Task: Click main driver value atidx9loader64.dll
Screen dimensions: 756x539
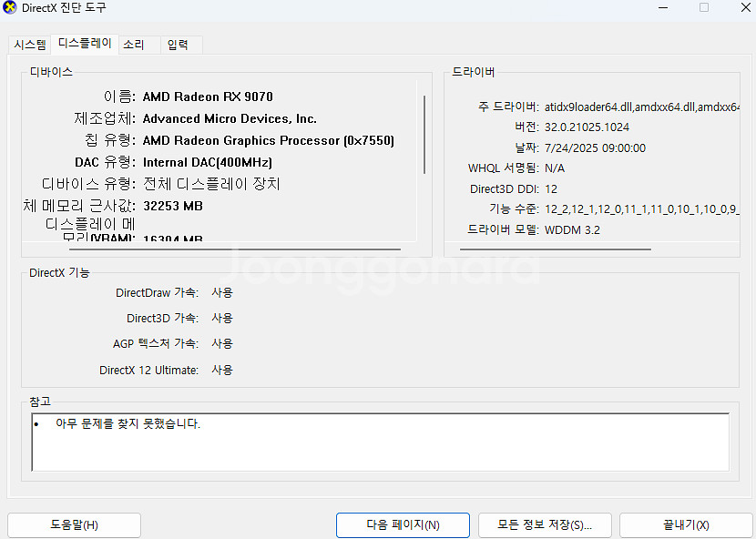Action: [642, 107]
